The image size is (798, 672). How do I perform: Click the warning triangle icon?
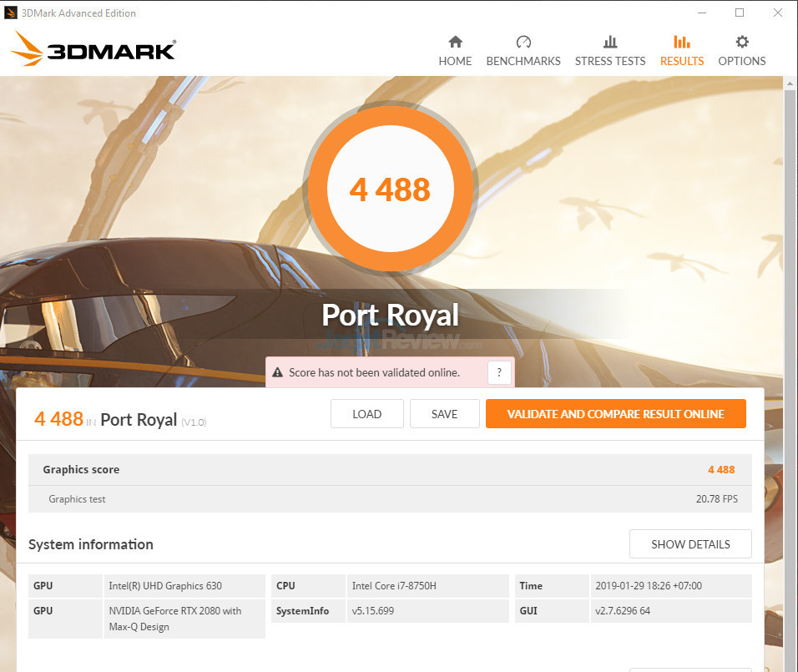[278, 372]
